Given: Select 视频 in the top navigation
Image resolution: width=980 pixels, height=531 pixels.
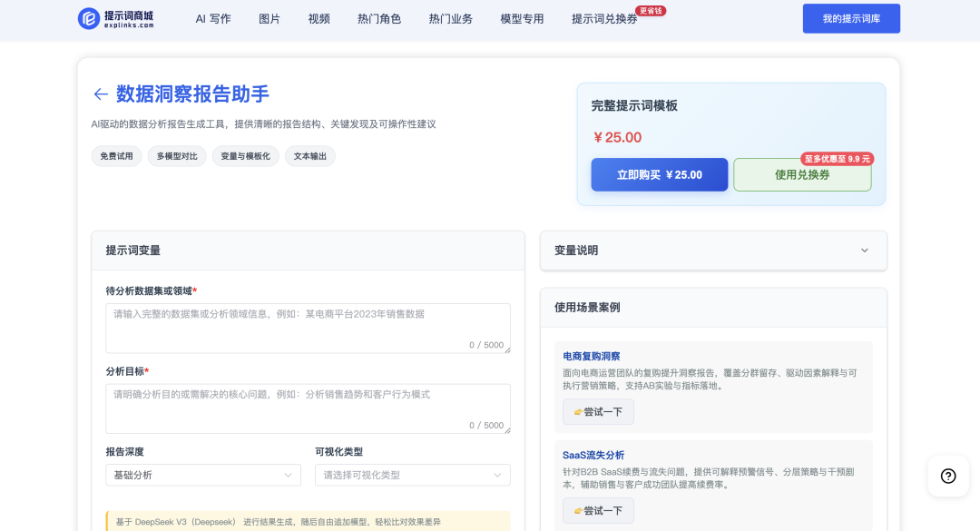Looking at the screenshot, I should 319,19.
